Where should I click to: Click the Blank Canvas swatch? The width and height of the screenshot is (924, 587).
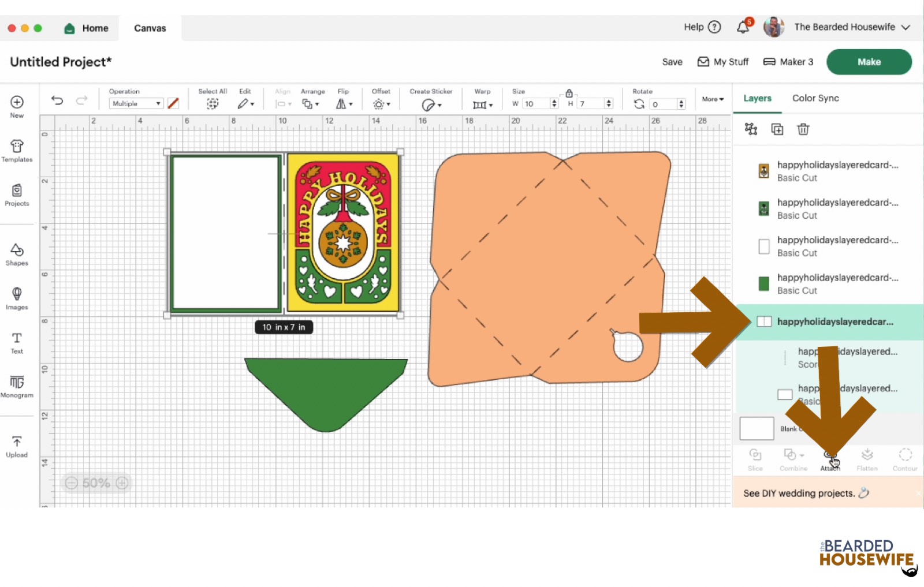click(757, 429)
